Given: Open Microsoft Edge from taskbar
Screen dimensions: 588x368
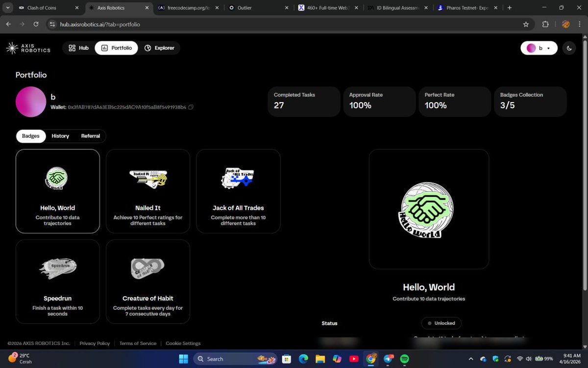Looking at the screenshot, I should pyautogui.click(x=304, y=359).
